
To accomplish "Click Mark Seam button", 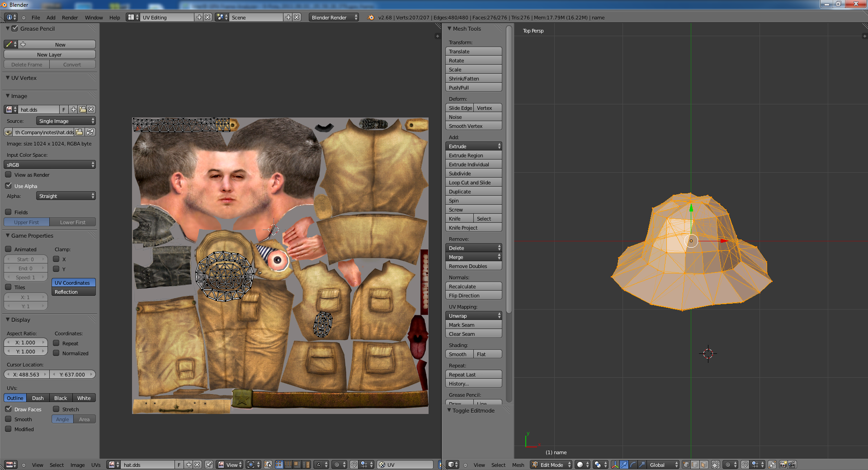I will pos(473,324).
